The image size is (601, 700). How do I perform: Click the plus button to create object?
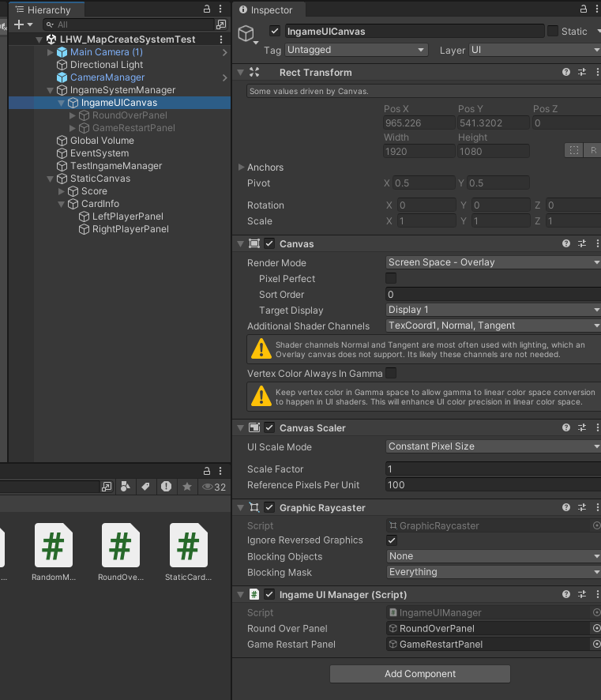point(19,24)
